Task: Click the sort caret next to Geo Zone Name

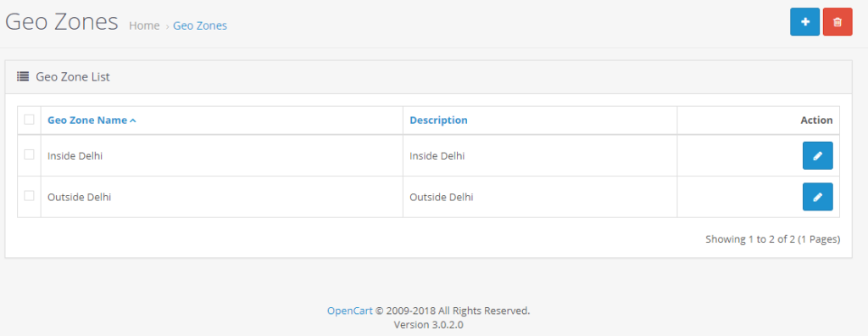Action: coord(133,120)
